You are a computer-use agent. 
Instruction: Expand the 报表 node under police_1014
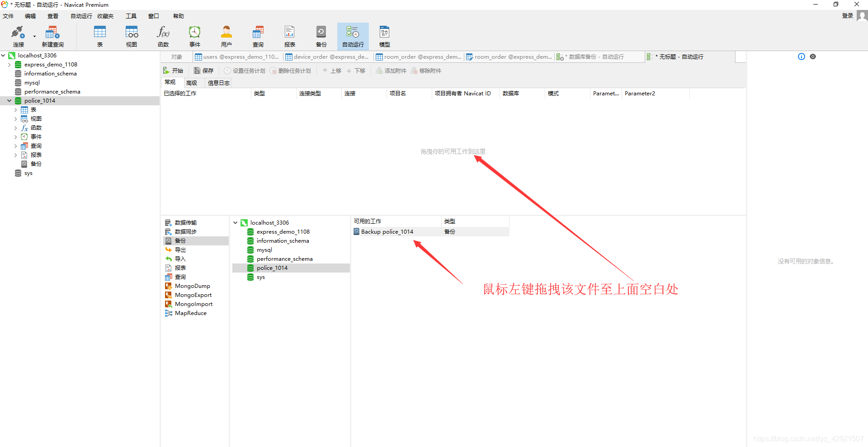(15, 155)
